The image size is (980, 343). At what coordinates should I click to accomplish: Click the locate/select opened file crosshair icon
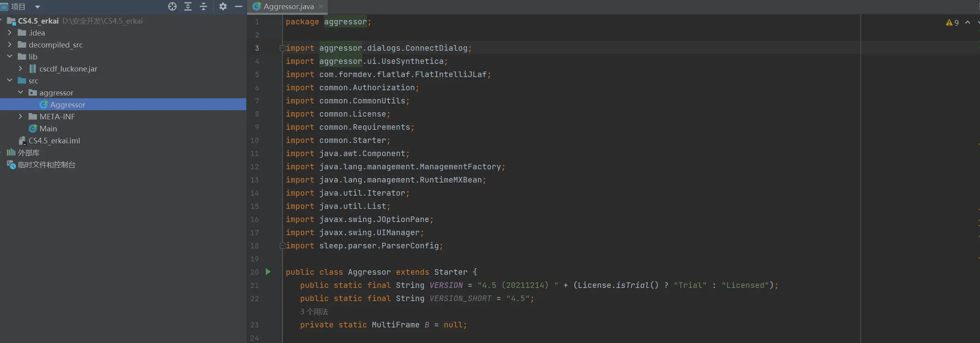click(x=172, y=6)
